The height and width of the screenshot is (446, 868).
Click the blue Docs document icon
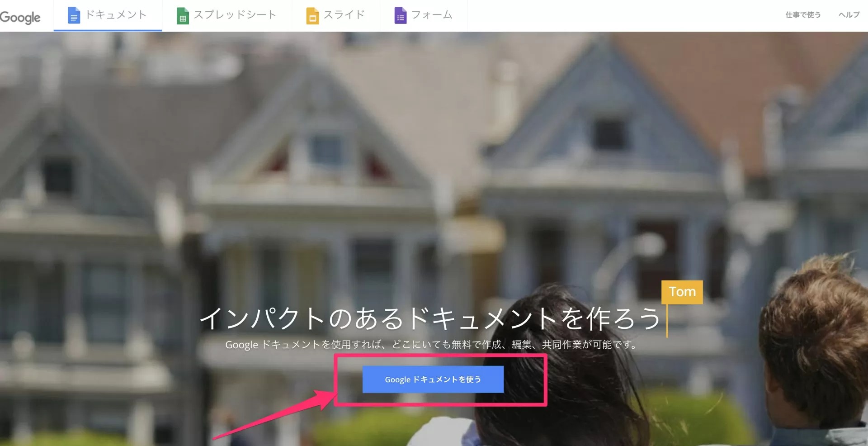pyautogui.click(x=74, y=15)
